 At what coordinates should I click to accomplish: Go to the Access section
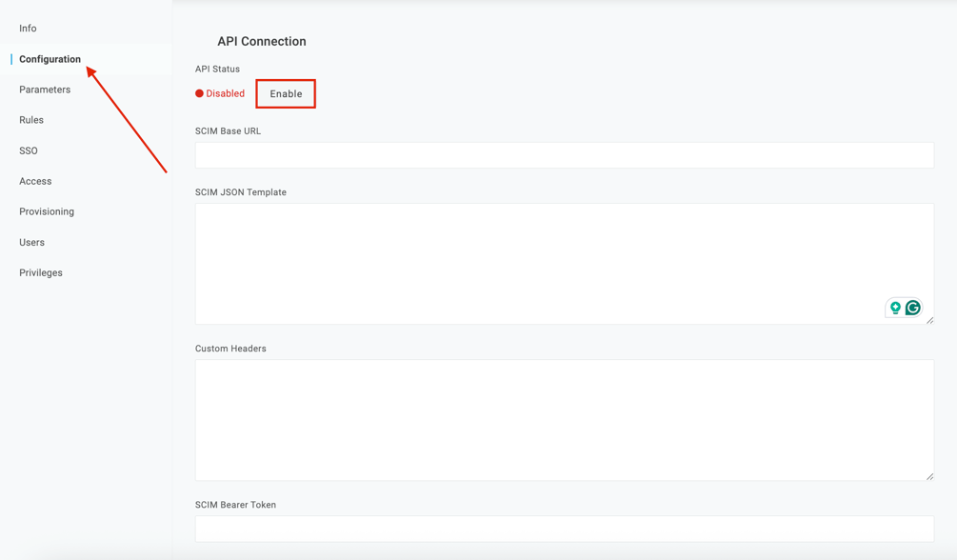click(34, 181)
